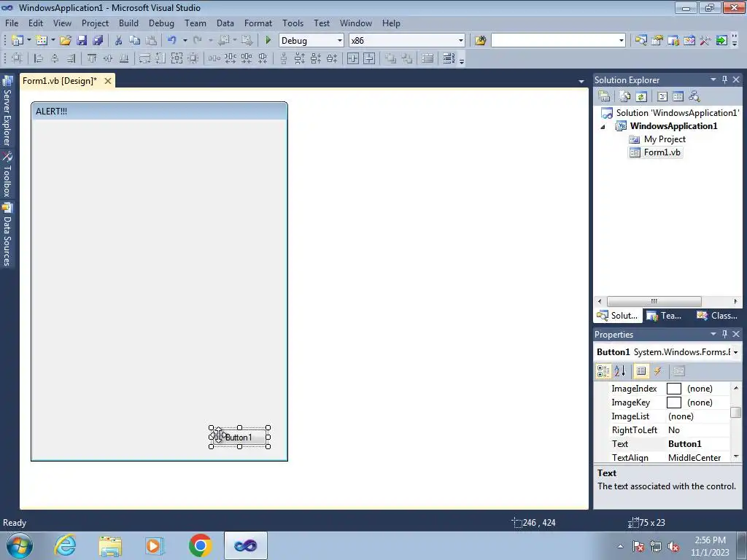Switch to Events lightning bolt view
Image resolution: width=747 pixels, height=560 pixels.
click(x=657, y=371)
